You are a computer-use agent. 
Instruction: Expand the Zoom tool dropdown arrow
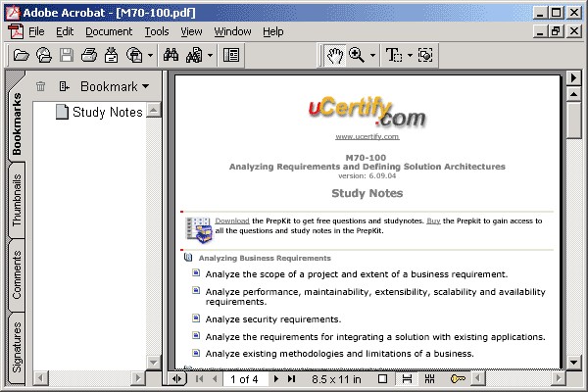point(372,56)
